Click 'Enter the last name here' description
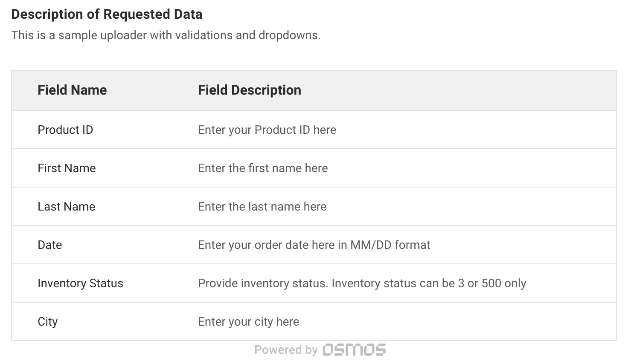 tap(262, 207)
